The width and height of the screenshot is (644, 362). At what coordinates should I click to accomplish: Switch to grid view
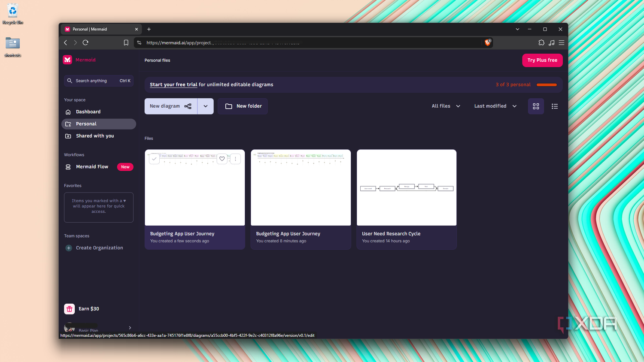tap(536, 106)
